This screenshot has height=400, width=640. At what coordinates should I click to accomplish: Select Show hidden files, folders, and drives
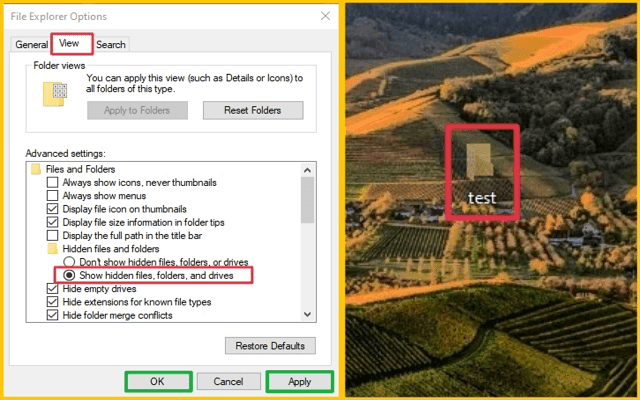[69, 275]
